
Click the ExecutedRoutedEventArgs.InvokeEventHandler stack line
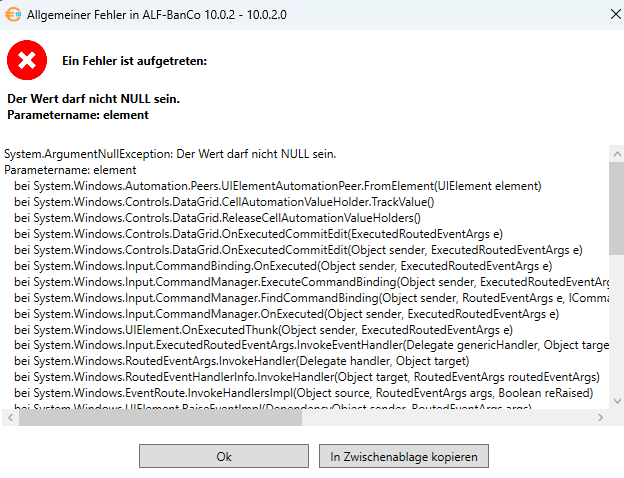point(312,345)
